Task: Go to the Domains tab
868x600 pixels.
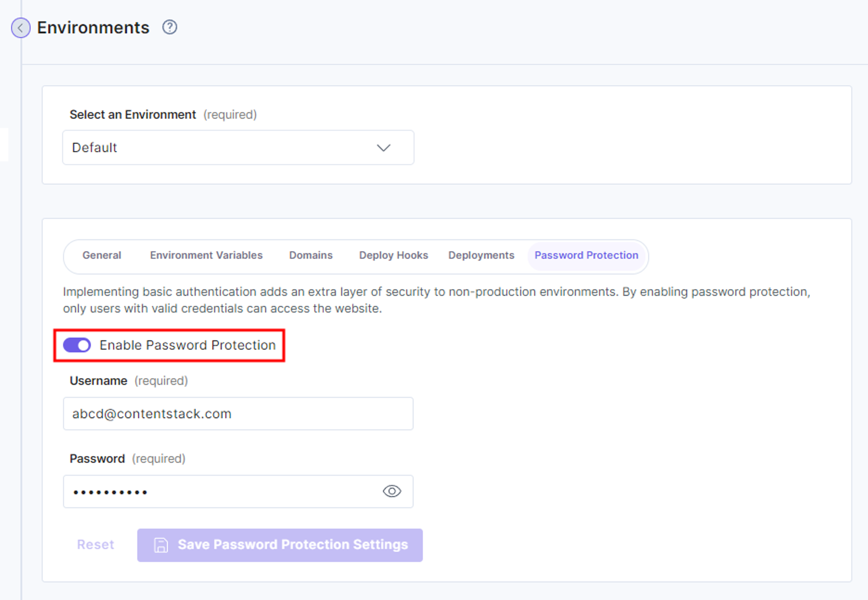Action: point(311,255)
